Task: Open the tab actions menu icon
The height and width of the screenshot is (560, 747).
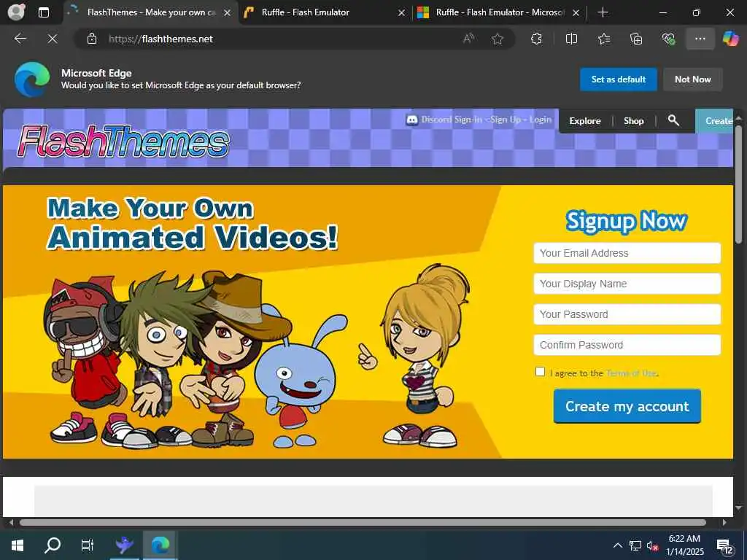Action: click(x=43, y=12)
